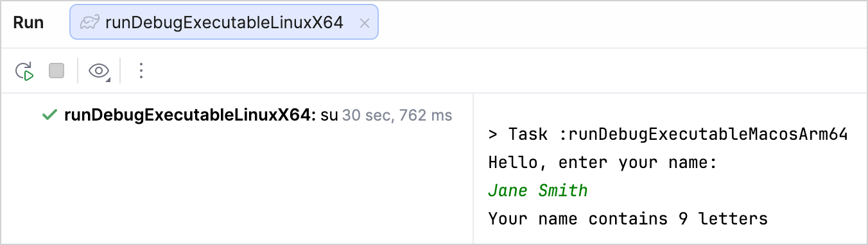Click the green success checkmark icon

coord(49,115)
